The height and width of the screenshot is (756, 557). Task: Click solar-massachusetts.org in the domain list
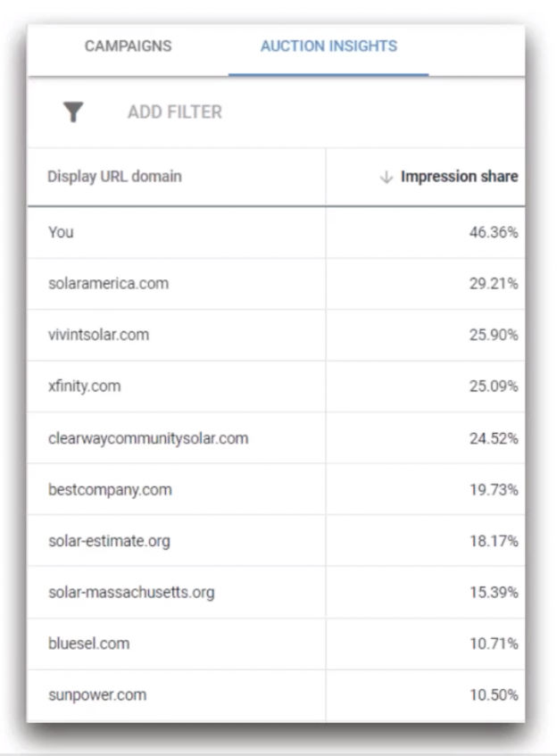131,592
